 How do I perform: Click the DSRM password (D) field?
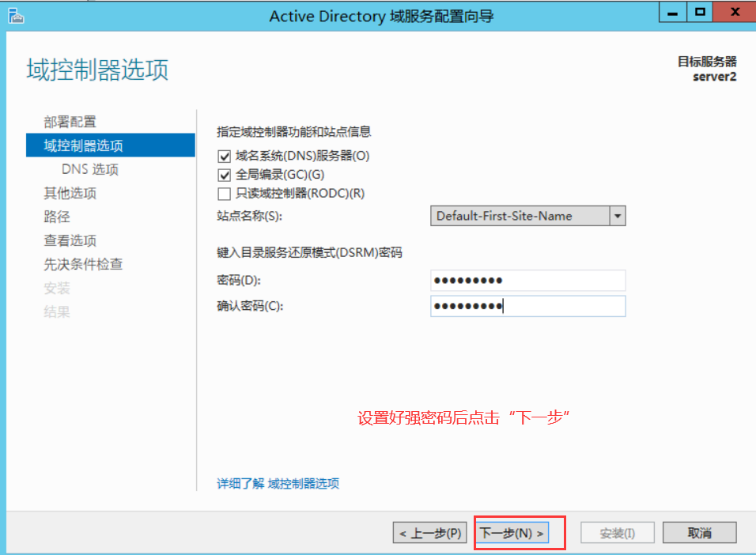click(x=528, y=280)
